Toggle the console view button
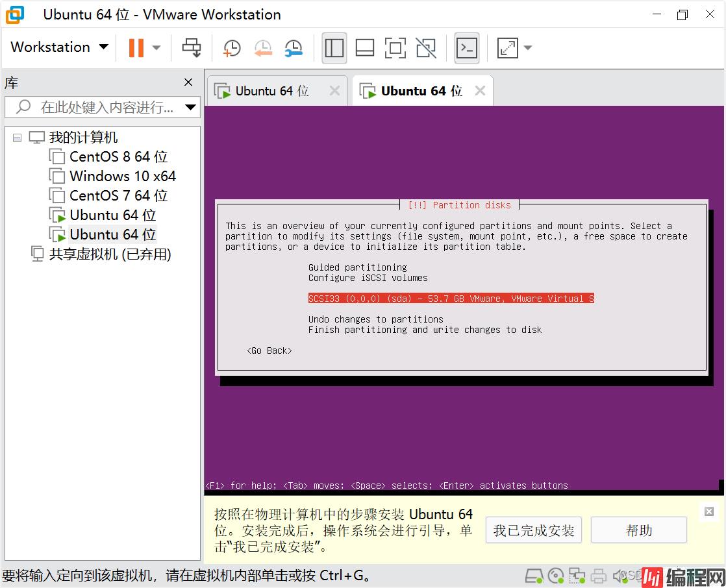The height and width of the screenshot is (588, 726). pos(466,47)
